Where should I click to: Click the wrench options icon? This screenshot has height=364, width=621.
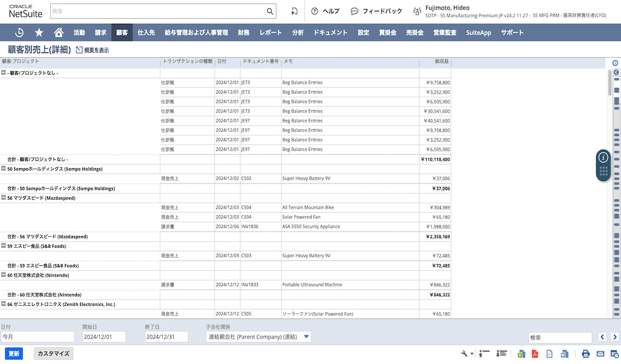coord(464,353)
